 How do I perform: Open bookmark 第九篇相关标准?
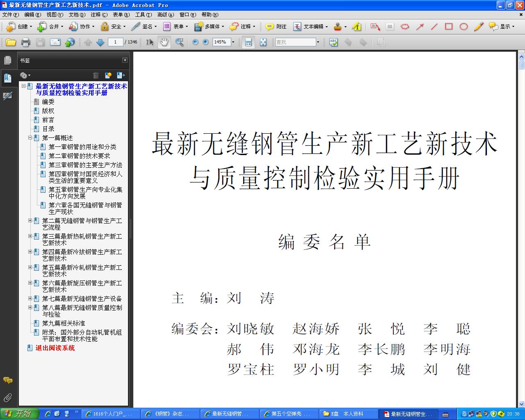64,323
